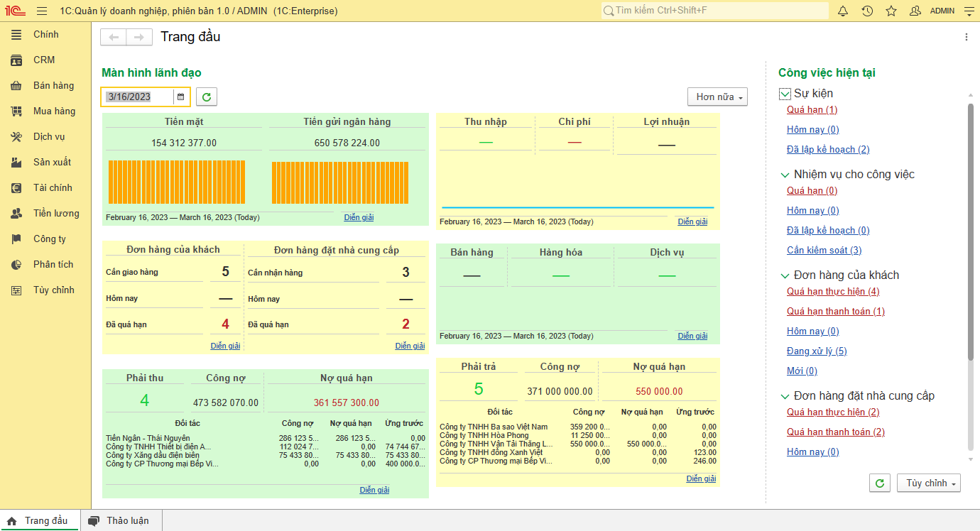The height and width of the screenshot is (531, 980).
Task: Click Diễn giải link in Phải thu widget
Action: (x=374, y=490)
